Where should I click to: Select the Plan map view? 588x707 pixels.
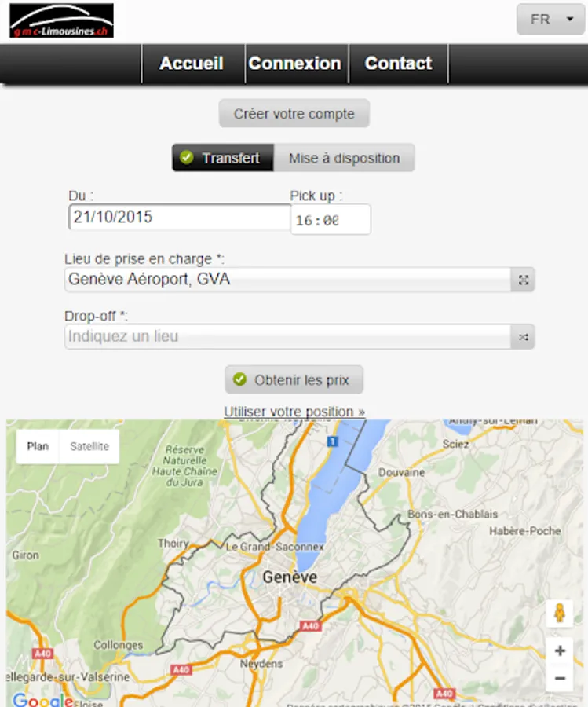pos(38,446)
